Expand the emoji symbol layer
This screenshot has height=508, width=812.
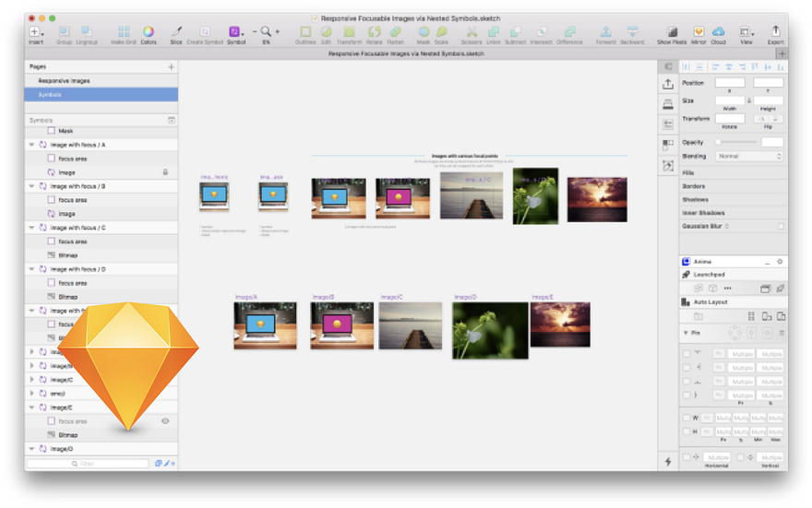[32, 394]
